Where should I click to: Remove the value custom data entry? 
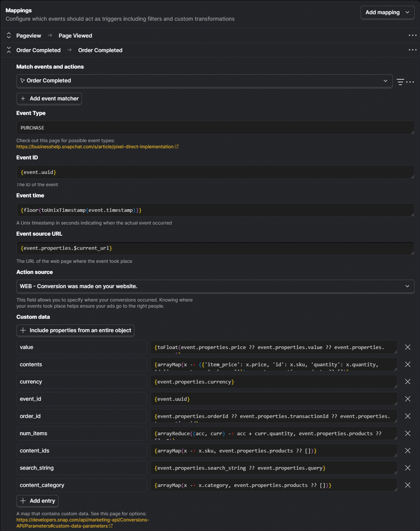click(x=408, y=347)
